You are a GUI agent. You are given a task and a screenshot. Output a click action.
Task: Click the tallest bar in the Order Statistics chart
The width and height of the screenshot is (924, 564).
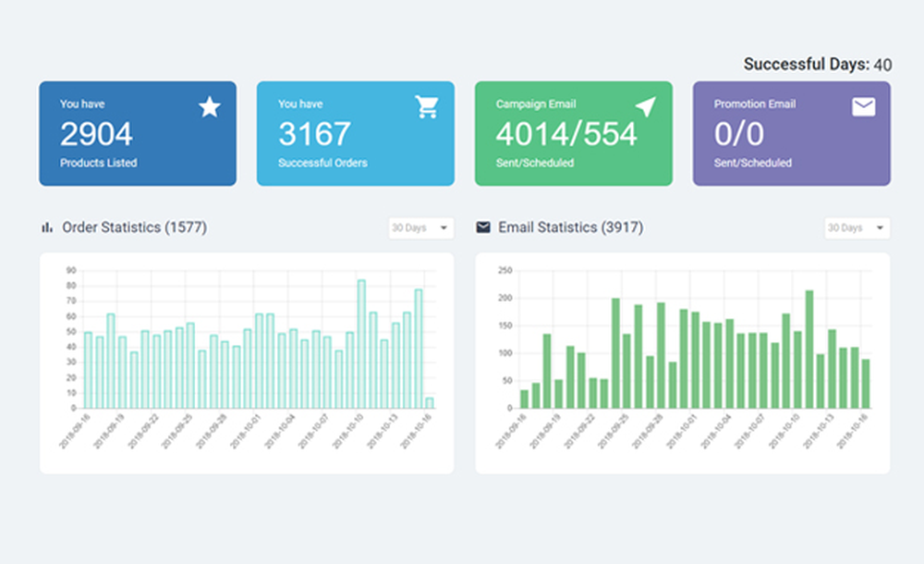[x=361, y=344]
